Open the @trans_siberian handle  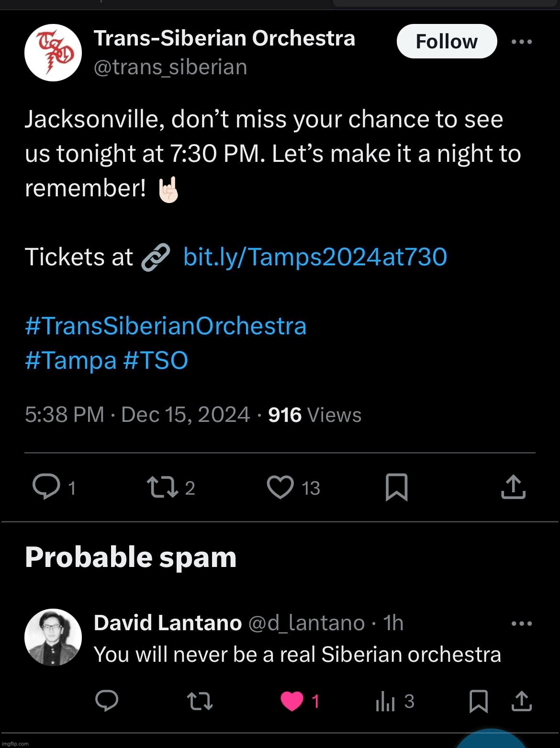[170, 67]
